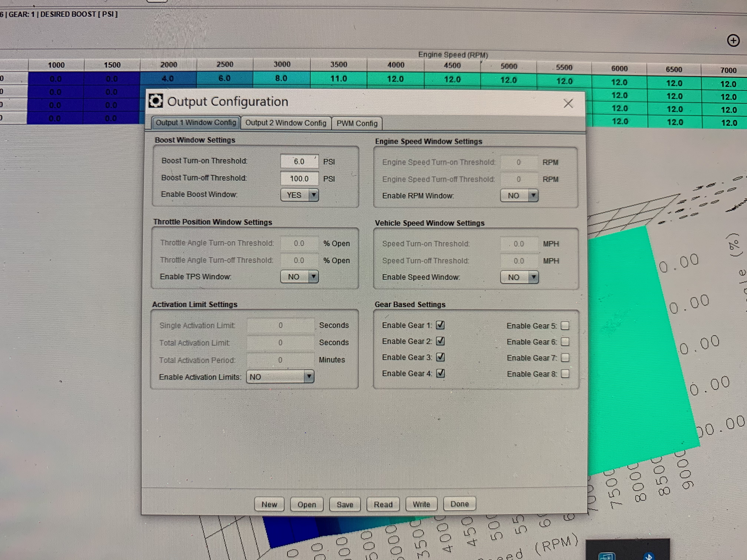Image resolution: width=747 pixels, height=560 pixels.
Task: Enable Gear 8 checkbox
Action: [565, 374]
